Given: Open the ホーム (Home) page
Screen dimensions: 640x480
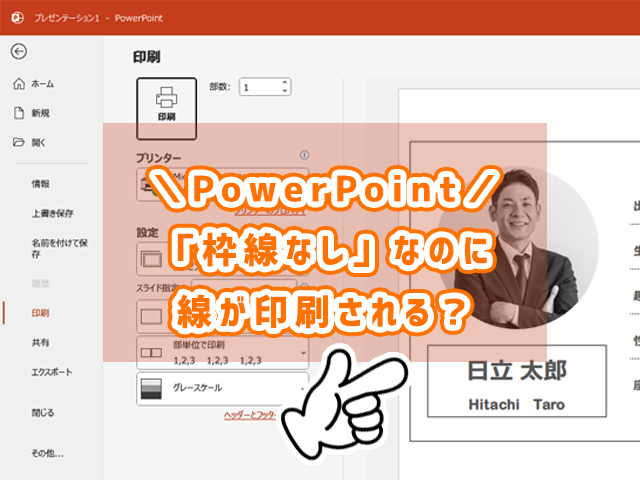Looking at the screenshot, I should point(42,84).
